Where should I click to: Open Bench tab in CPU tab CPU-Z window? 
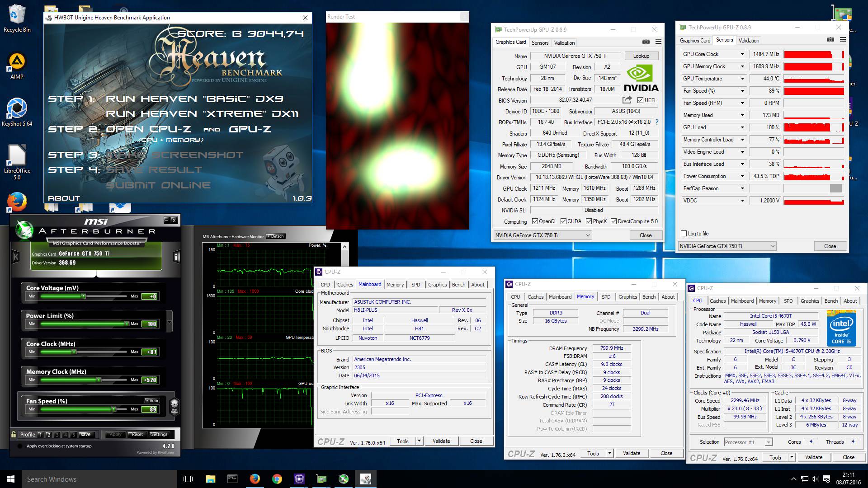(831, 301)
